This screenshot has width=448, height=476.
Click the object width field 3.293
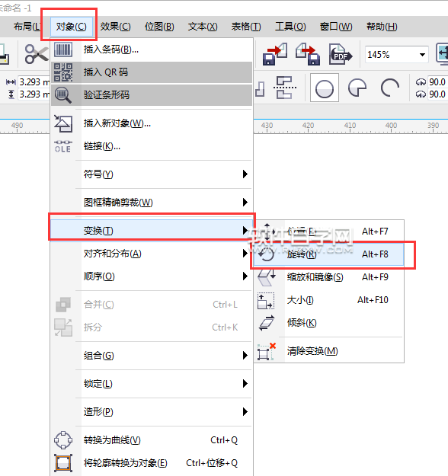(x=34, y=82)
